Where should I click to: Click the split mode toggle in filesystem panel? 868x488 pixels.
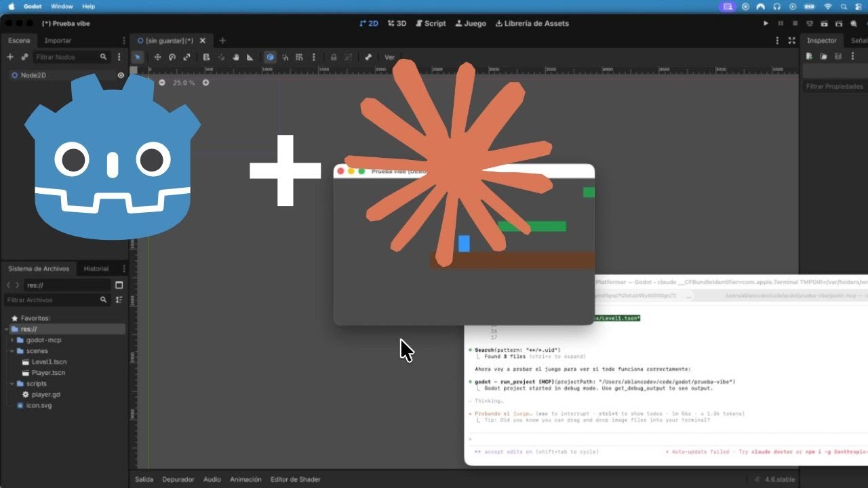coord(119,285)
